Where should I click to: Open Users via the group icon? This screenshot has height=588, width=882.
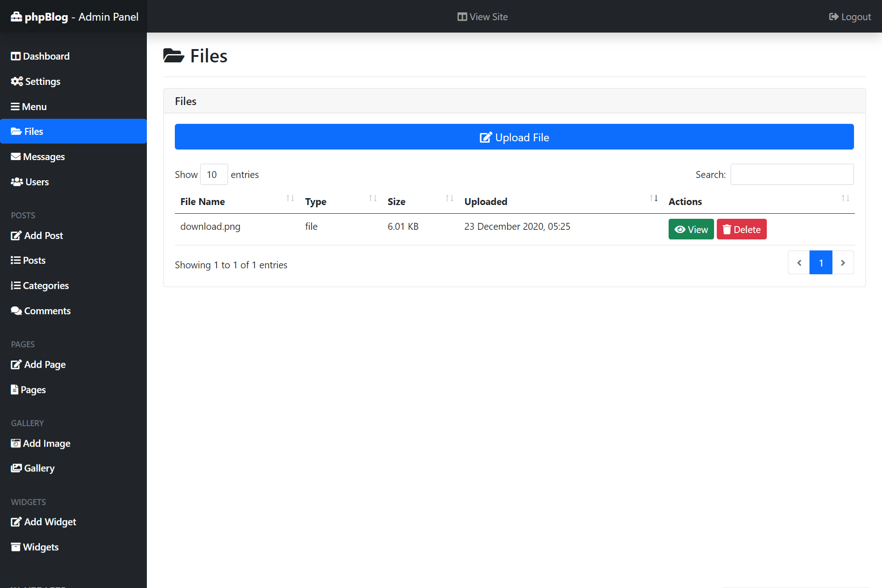(x=17, y=182)
